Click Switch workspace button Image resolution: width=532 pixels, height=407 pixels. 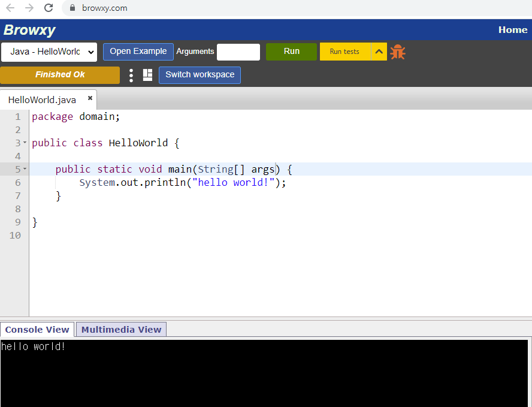coord(200,75)
